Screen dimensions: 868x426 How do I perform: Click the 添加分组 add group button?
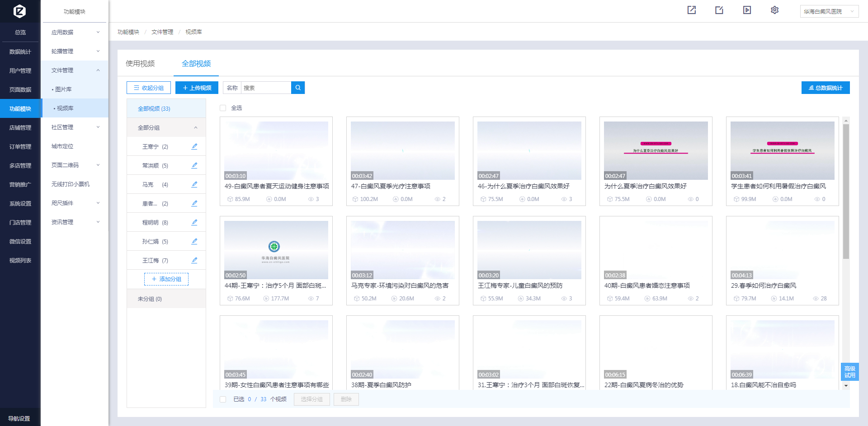point(166,279)
